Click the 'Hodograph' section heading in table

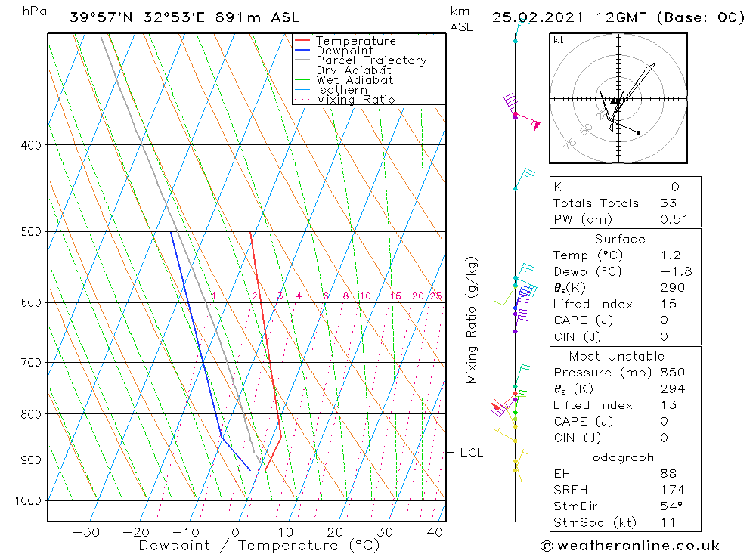pyautogui.click(x=618, y=457)
